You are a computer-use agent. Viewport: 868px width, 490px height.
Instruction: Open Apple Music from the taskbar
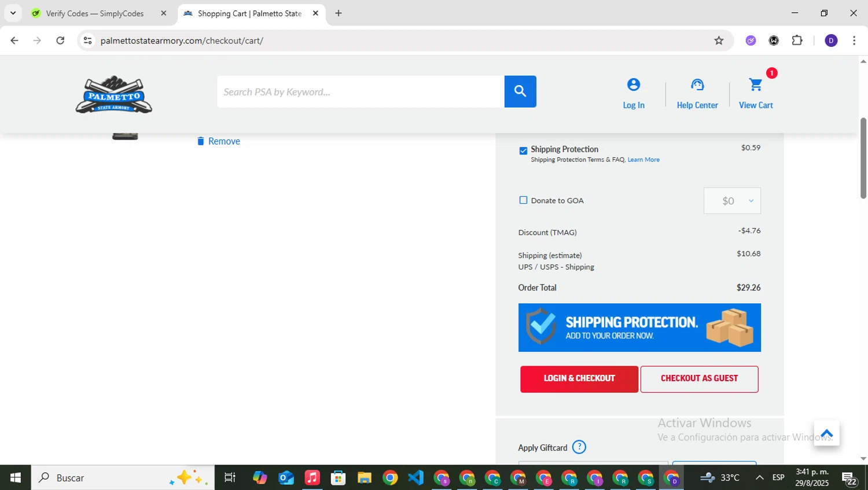pyautogui.click(x=312, y=478)
